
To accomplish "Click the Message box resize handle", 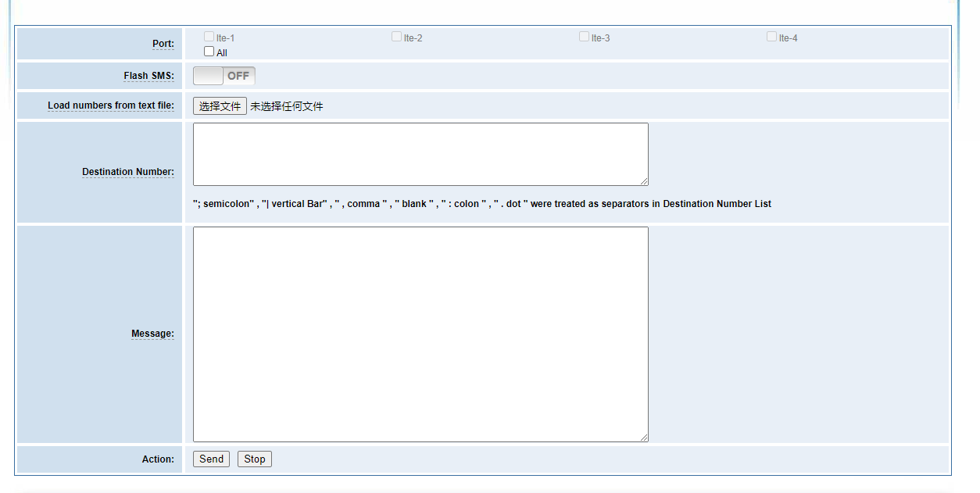I will (x=643, y=437).
